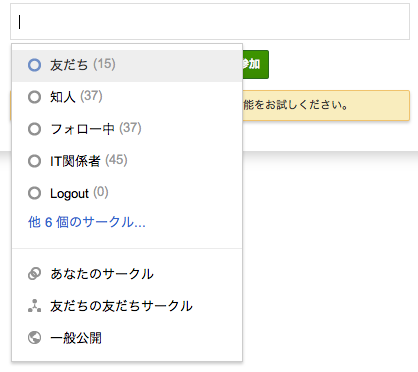Select the 一般公開 public option
The image size is (418, 372).
pos(127,338)
